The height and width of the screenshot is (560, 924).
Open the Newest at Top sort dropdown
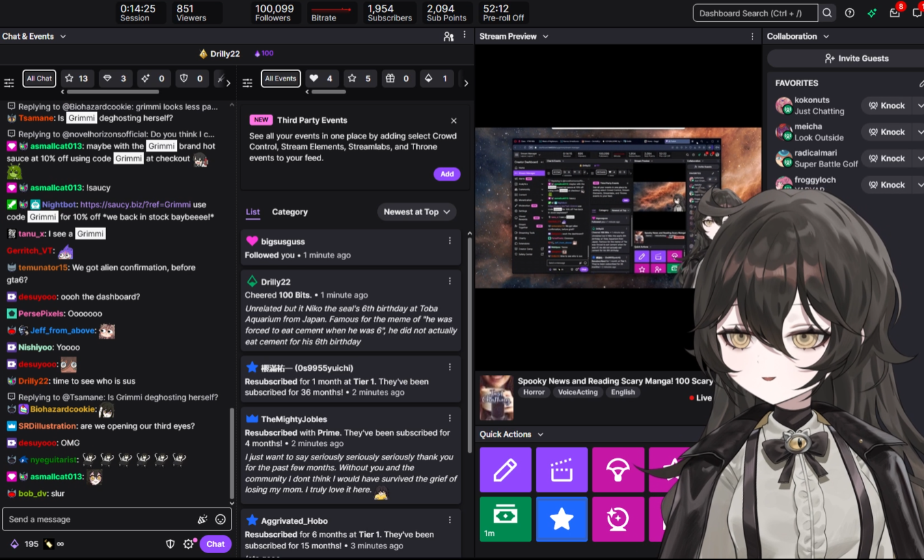417,212
